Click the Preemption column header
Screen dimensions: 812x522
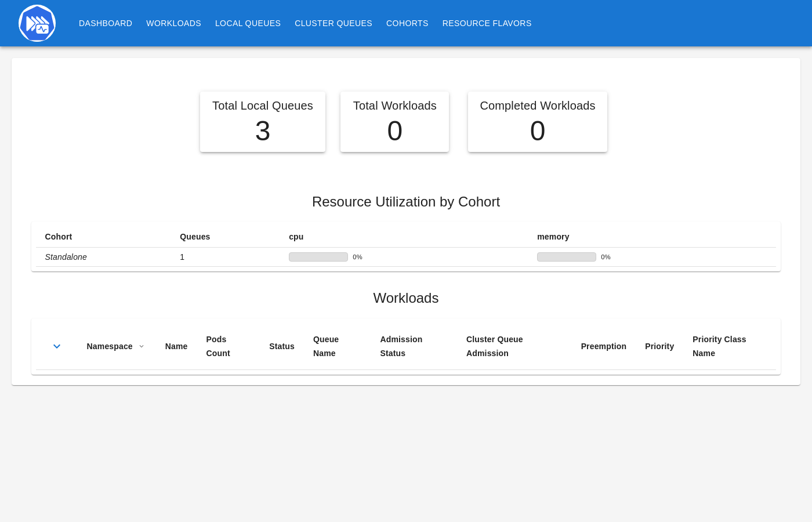click(x=604, y=346)
